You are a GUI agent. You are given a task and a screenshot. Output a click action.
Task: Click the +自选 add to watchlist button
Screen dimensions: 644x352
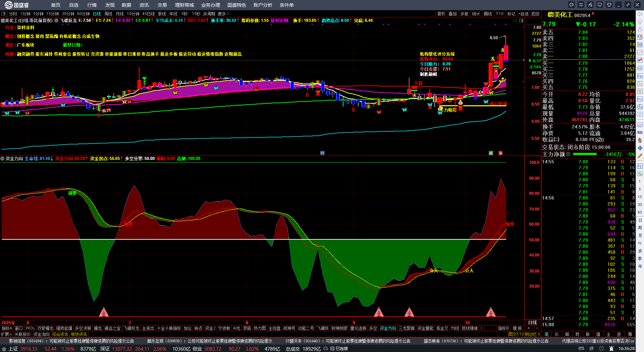click(523, 14)
